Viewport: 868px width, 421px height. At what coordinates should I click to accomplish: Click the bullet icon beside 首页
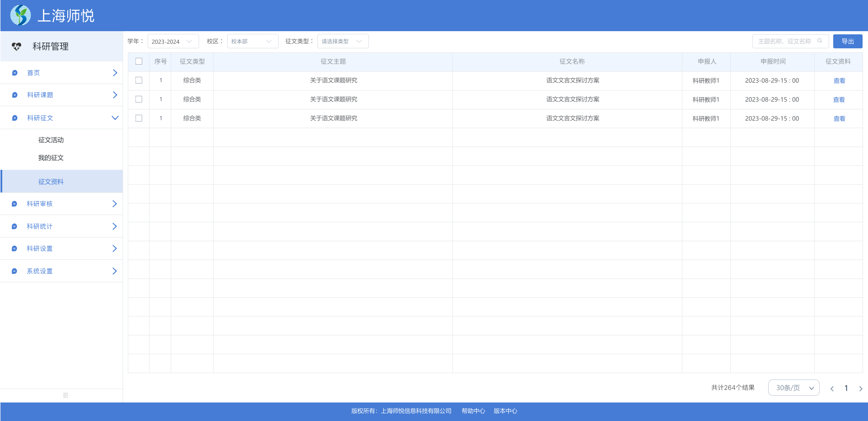coord(14,73)
